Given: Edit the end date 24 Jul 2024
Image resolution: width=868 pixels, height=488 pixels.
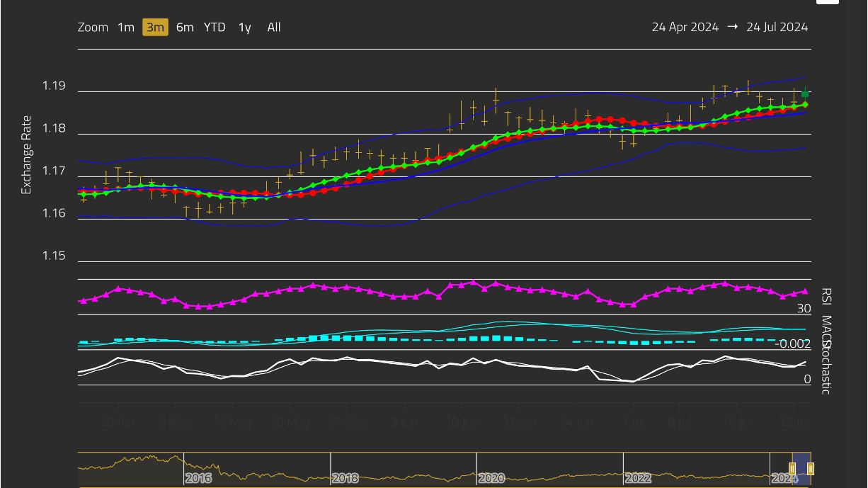Looking at the screenshot, I should [777, 28].
